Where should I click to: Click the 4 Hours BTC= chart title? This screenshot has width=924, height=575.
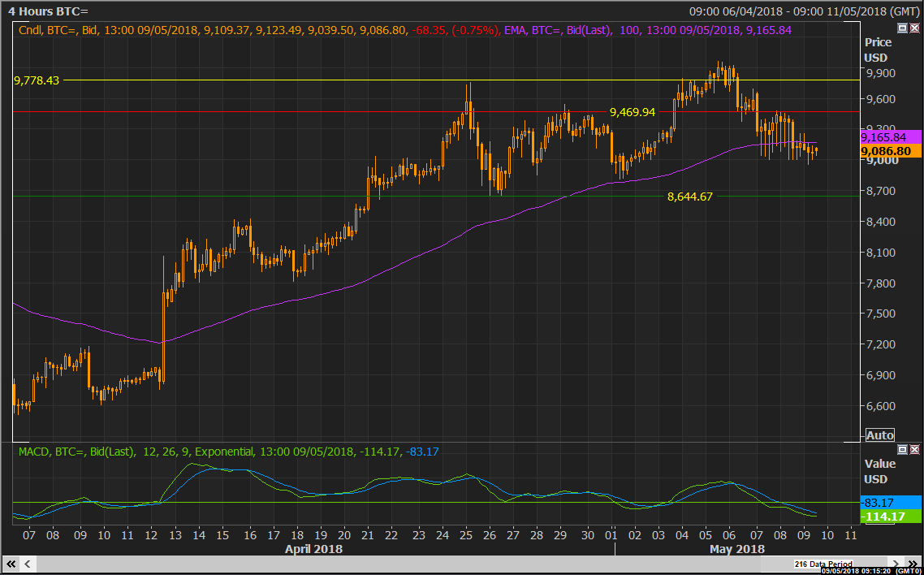click(49, 11)
